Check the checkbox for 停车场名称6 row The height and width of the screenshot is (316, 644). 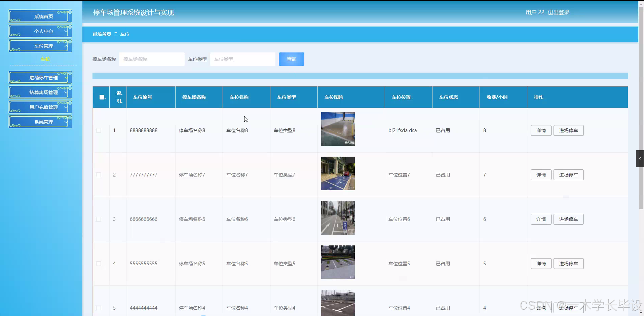click(x=99, y=219)
